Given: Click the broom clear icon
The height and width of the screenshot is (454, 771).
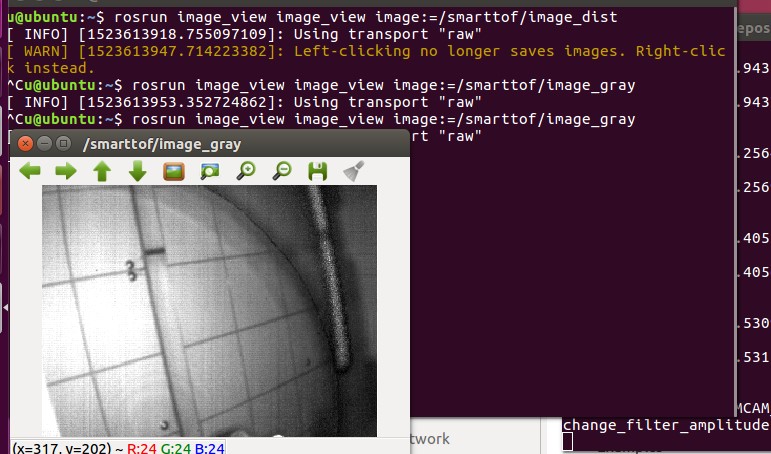Looking at the screenshot, I should click(x=354, y=171).
